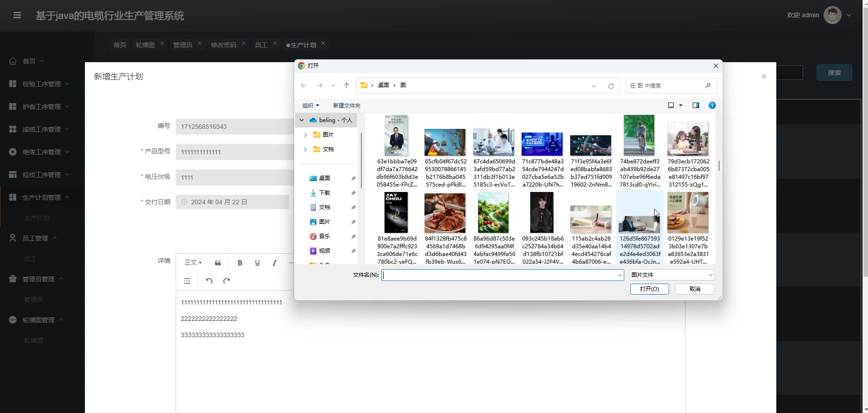Close the 员工 tab
The height and width of the screenshot is (413, 868).
tap(275, 43)
